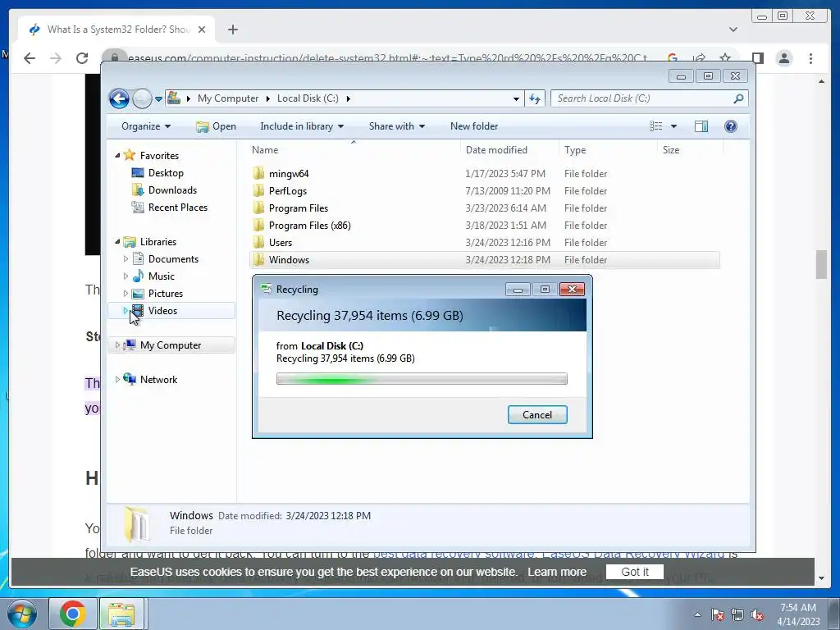
Task: Collapse the Libraries tree section
Action: [117, 242]
